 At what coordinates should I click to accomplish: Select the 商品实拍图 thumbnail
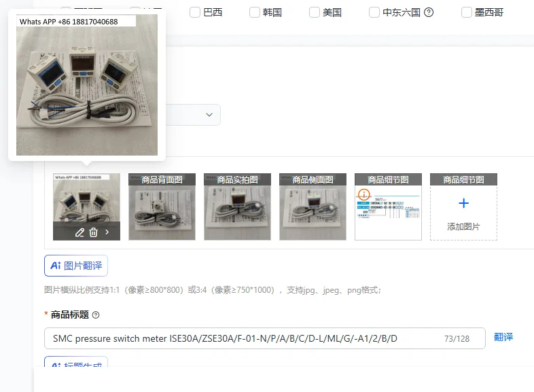pos(237,207)
